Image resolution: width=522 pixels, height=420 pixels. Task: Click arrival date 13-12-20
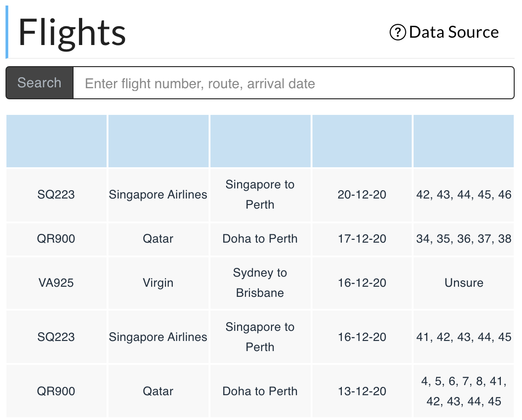click(362, 391)
